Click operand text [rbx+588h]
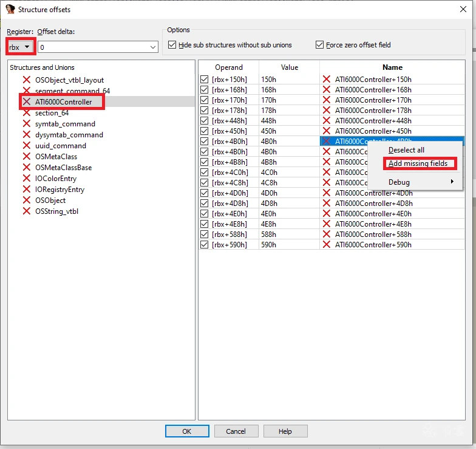The height and width of the screenshot is (449, 476). pos(229,235)
